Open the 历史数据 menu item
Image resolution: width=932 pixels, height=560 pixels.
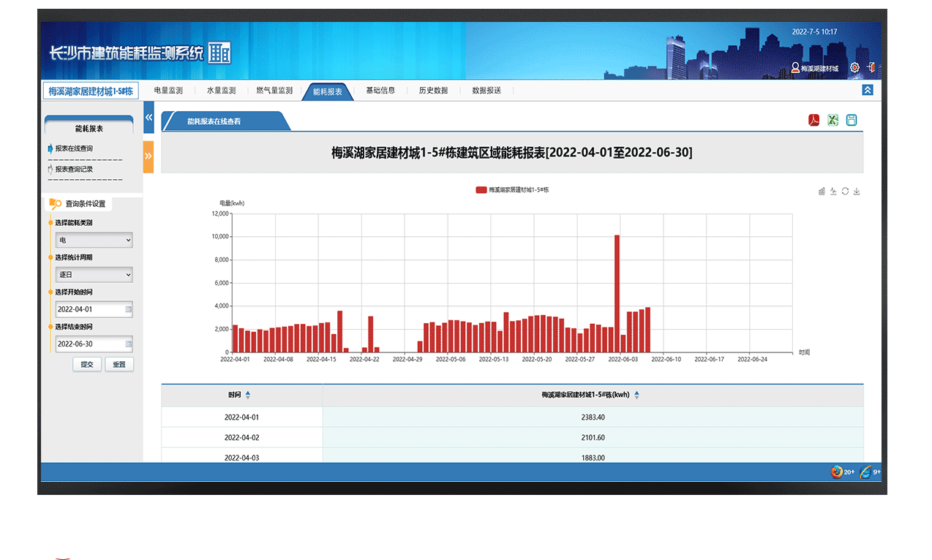433,91
